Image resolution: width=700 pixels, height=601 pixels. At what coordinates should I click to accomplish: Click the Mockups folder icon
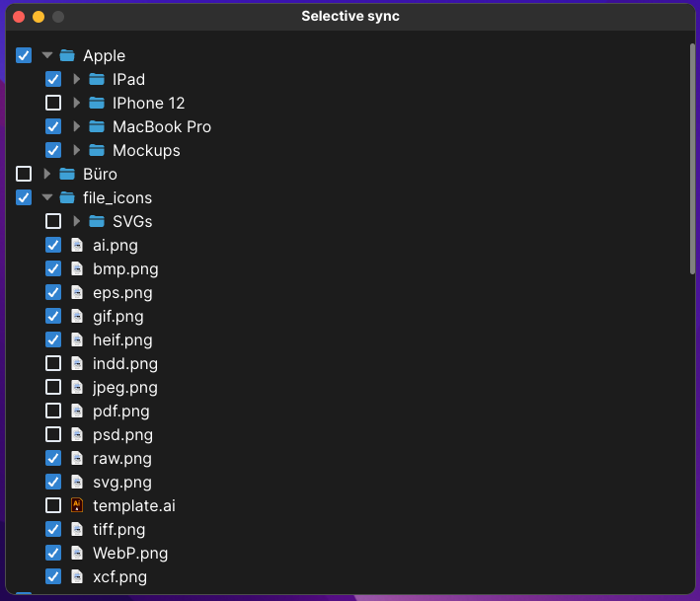[97, 150]
